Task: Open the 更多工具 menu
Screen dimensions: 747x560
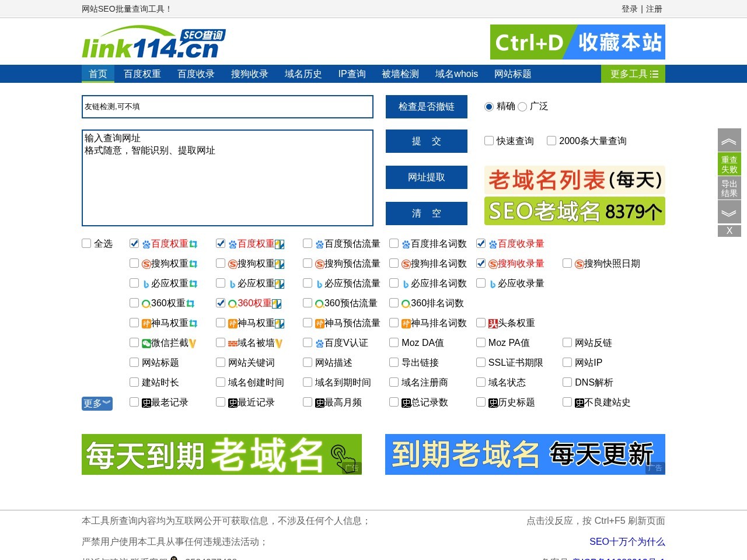Action: coord(633,74)
